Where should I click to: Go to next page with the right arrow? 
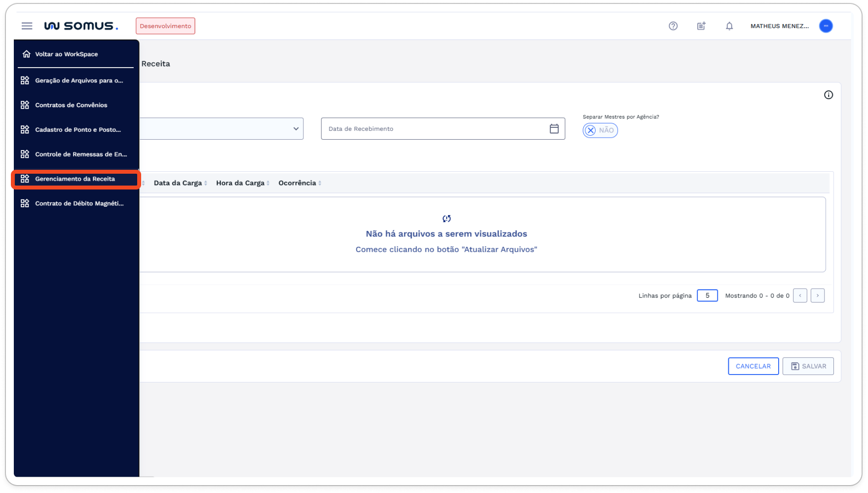coord(818,295)
